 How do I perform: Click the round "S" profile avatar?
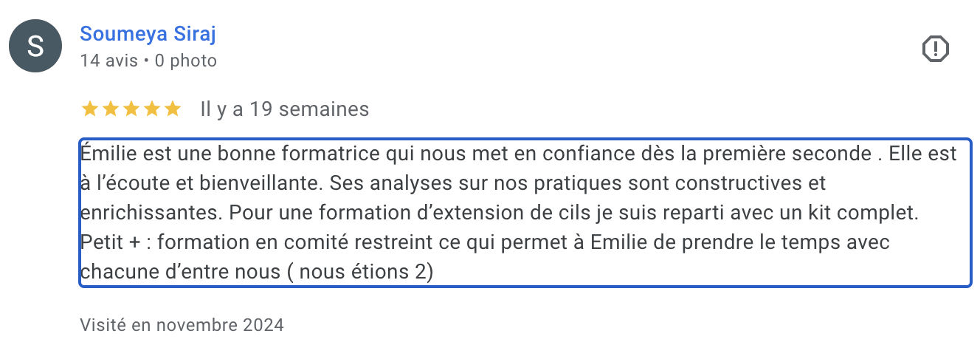point(35,46)
